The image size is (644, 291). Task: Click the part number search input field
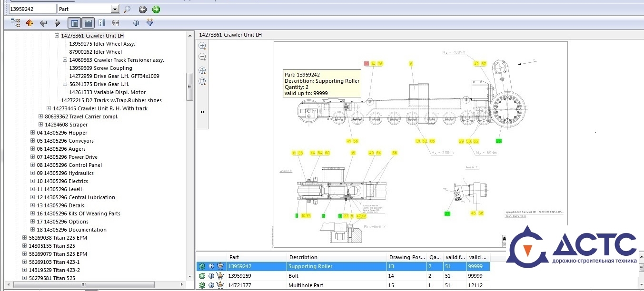coord(32,9)
